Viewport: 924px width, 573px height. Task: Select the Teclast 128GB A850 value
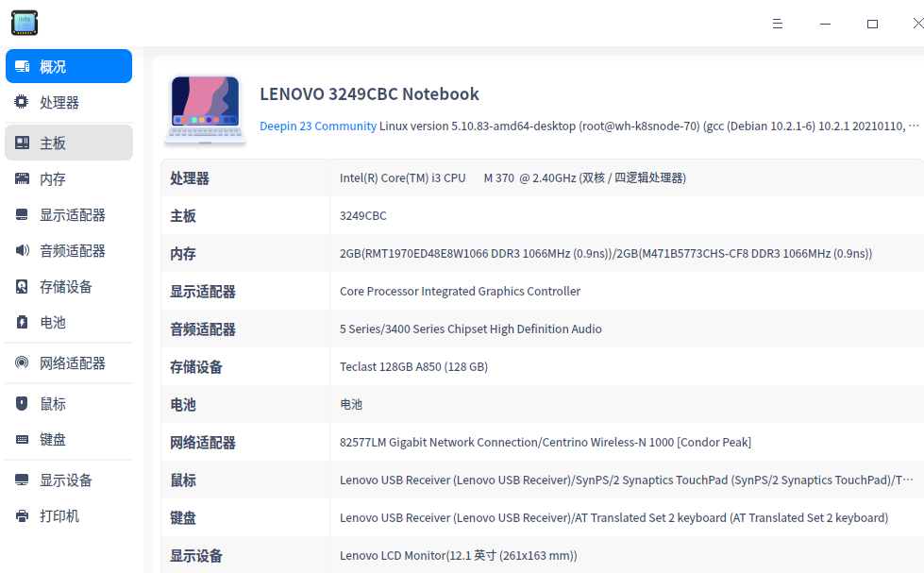pos(413,366)
